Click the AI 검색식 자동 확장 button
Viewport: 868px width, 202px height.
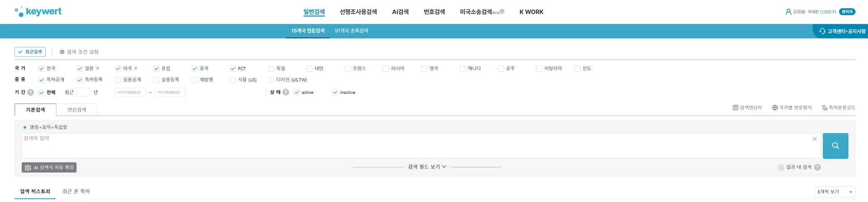pos(49,167)
